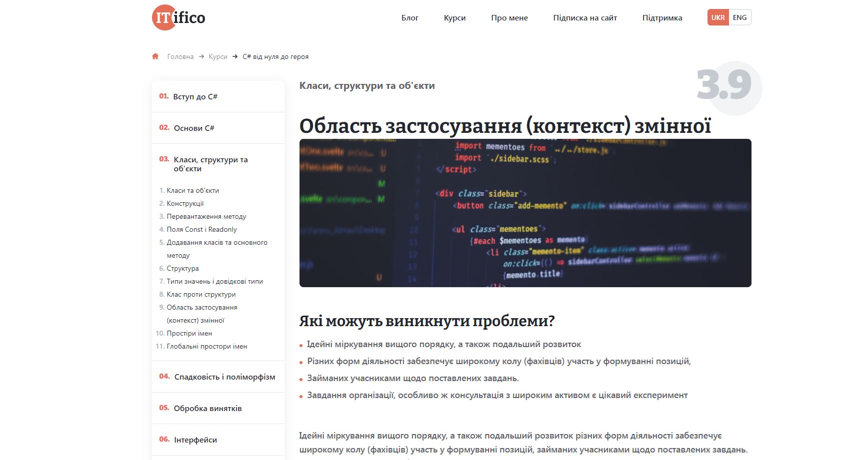
Task: Click the Класи, структури та об'єкти subtitle
Action: tap(367, 85)
